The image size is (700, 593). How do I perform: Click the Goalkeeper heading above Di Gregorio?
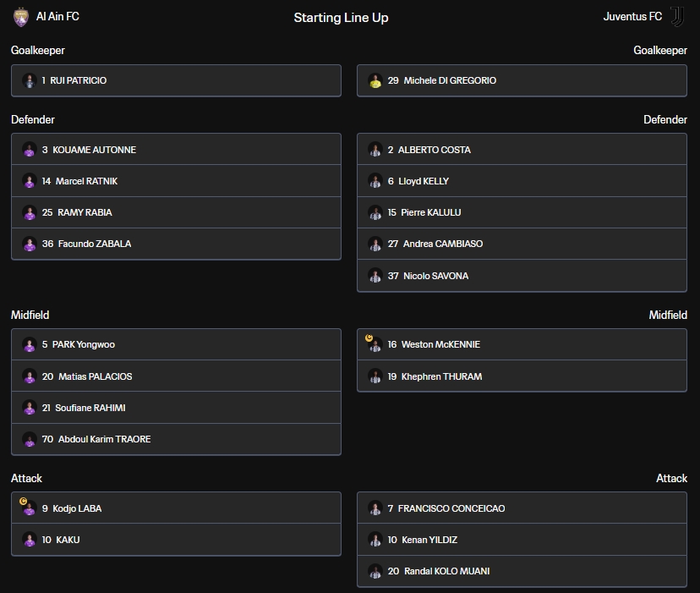[660, 50]
